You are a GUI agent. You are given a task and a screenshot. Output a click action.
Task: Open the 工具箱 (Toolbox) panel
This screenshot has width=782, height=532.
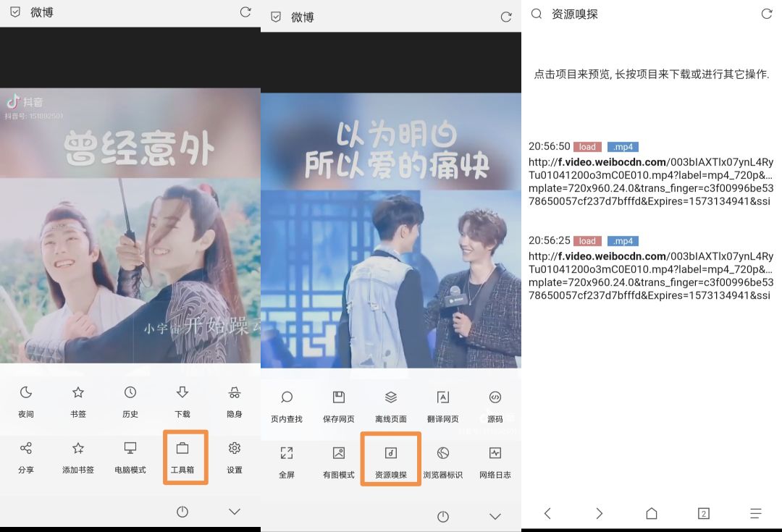click(184, 457)
